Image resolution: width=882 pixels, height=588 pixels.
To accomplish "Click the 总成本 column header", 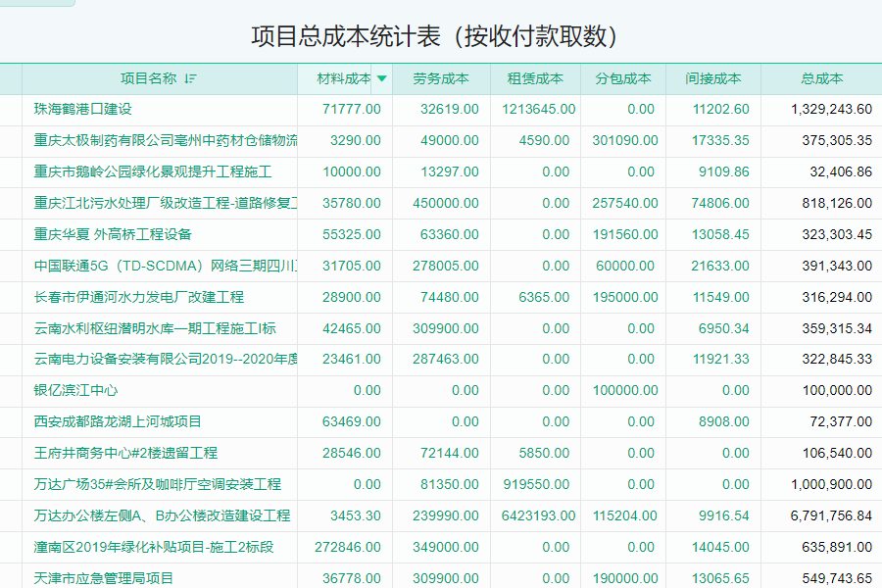I will 821,78.
